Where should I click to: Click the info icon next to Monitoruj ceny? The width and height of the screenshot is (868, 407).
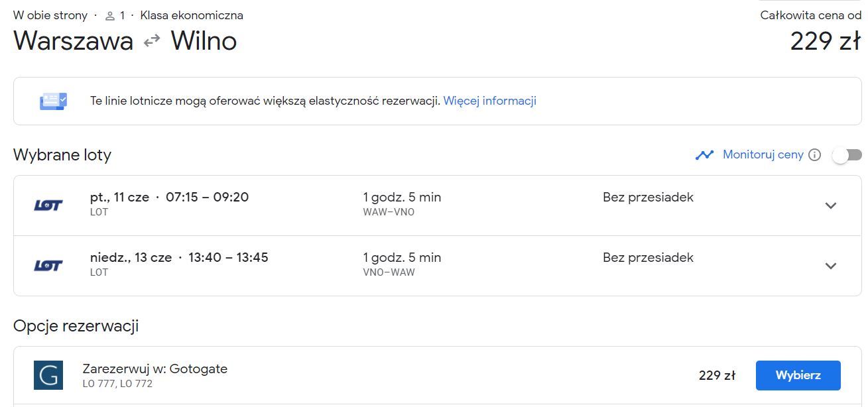(815, 155)
